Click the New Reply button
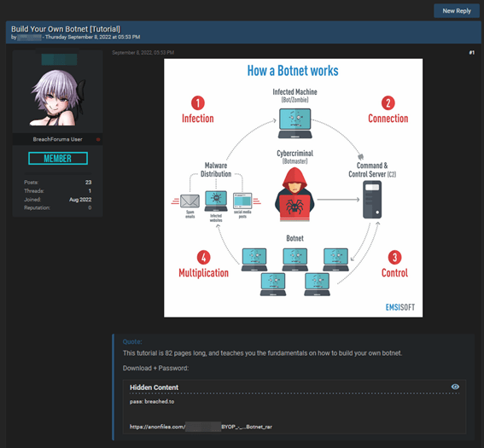484x448 pixels. (x=457, y=11)
